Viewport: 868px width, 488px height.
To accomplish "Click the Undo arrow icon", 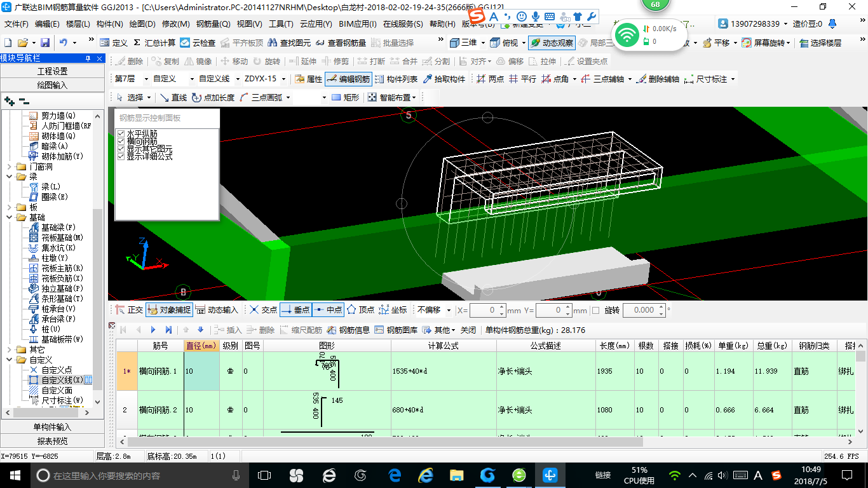I will [64, 43].
